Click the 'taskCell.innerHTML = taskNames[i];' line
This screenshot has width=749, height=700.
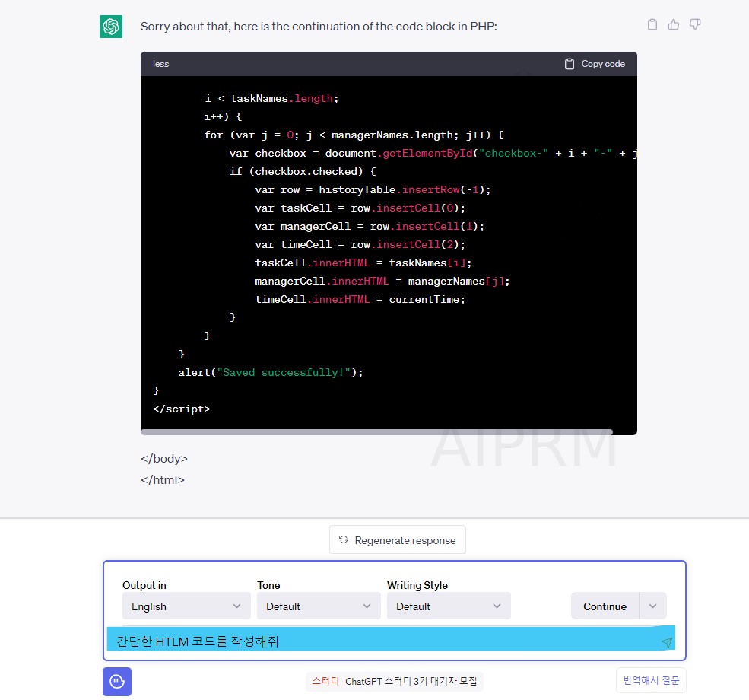tap(363, 262)
